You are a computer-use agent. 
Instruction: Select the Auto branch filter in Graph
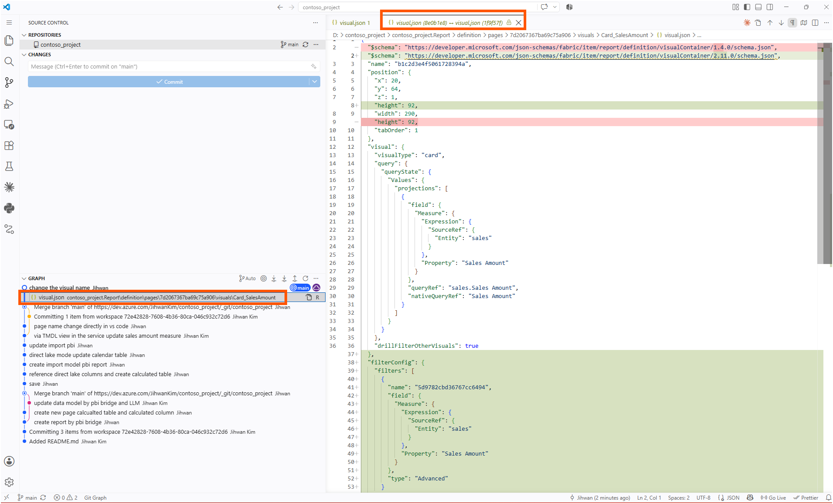tap(247, 278)
